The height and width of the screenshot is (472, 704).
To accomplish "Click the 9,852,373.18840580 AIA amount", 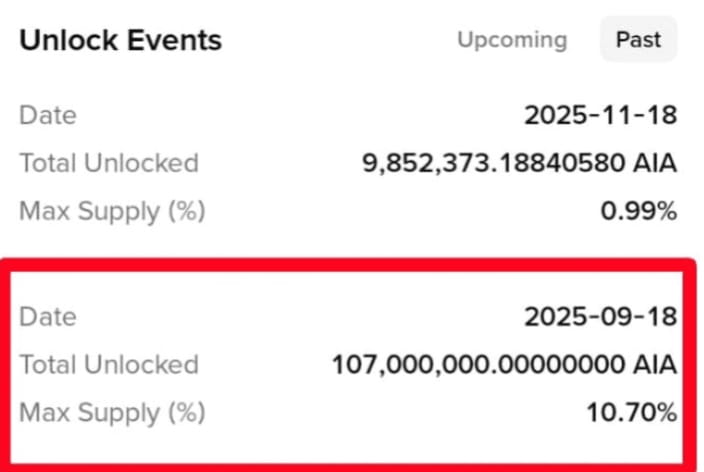I will [519, 163].
